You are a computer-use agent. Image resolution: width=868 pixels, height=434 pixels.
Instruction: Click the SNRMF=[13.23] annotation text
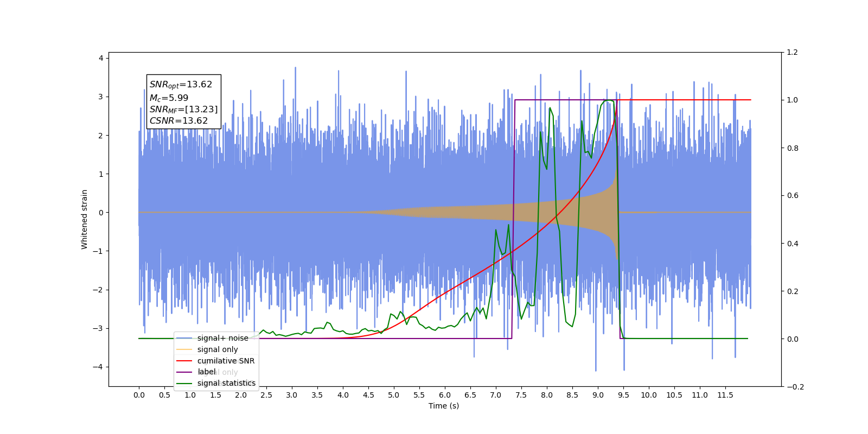pyautogui.click(x=183, y=110)
